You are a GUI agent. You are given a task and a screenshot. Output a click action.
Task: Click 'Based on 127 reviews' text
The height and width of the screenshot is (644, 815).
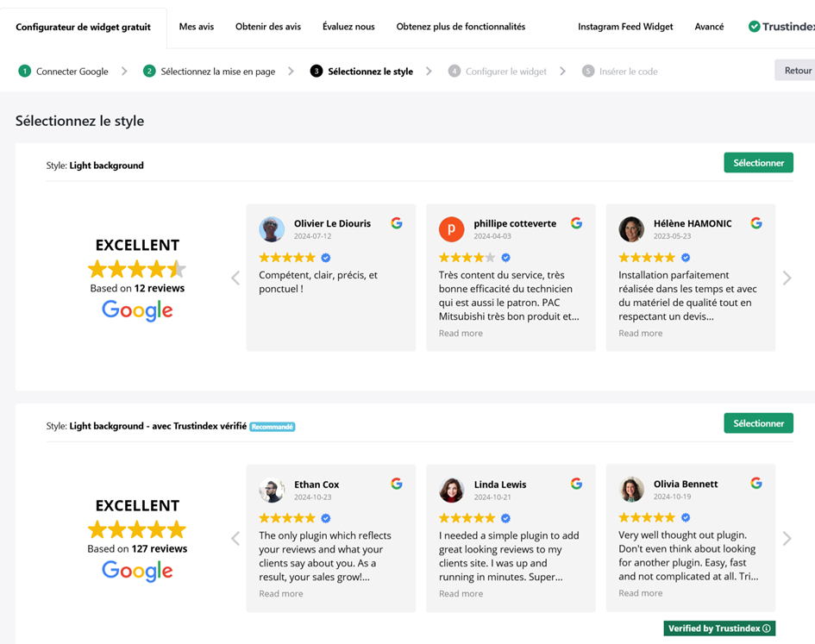pos(137,548)
